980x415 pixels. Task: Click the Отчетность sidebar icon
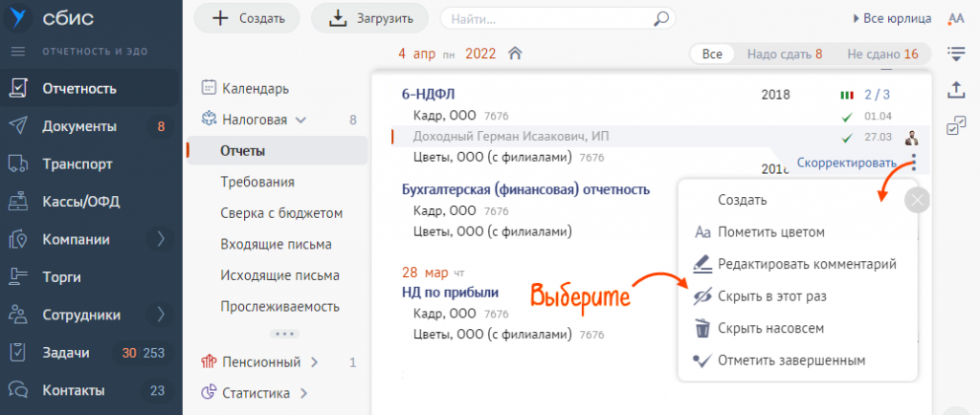(18, 89)
